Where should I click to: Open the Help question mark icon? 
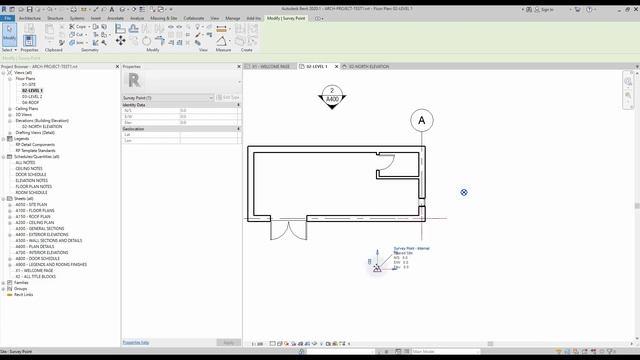[x=589, y=9]
